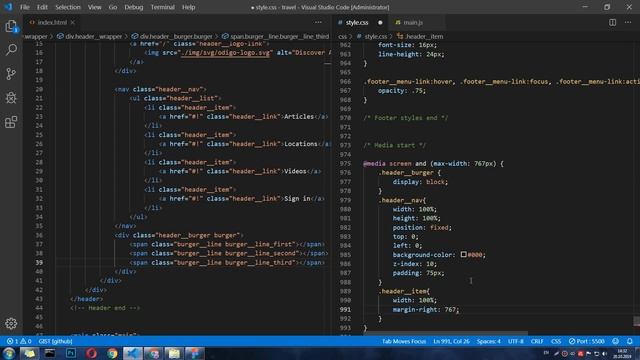Open the Source Control view
640x360 pixels.
11,74
